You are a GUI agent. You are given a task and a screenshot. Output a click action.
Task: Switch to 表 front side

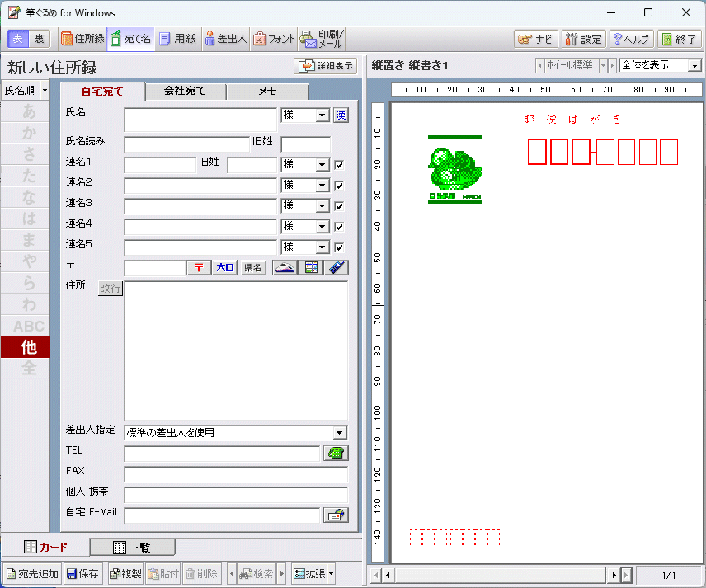pyautogui.click(x=18, y=39)
